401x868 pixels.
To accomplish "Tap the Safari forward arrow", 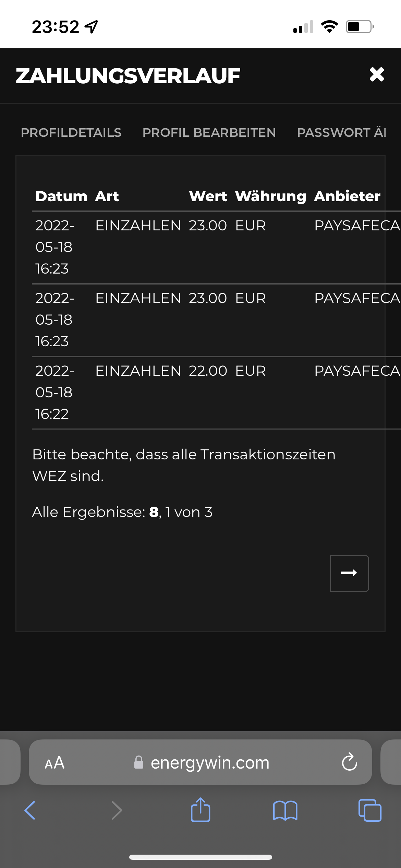I will [x=117, y=810].
